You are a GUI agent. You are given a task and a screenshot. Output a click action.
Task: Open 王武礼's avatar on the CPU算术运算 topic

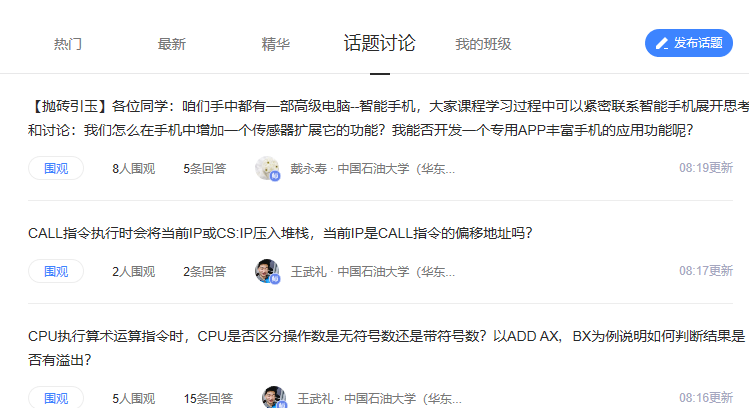point(274,397)
